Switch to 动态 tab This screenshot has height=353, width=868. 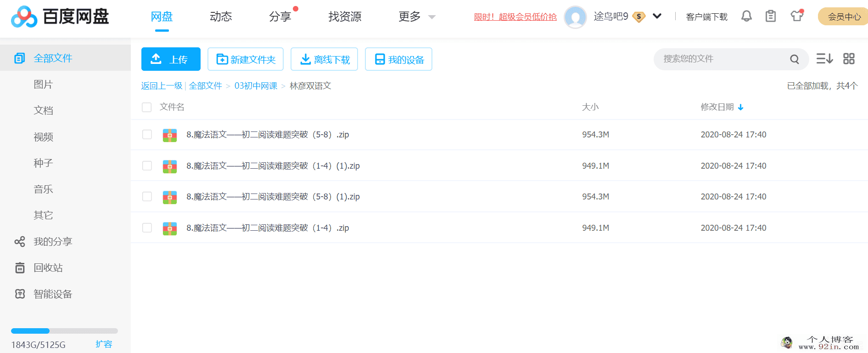pos(221,17)
